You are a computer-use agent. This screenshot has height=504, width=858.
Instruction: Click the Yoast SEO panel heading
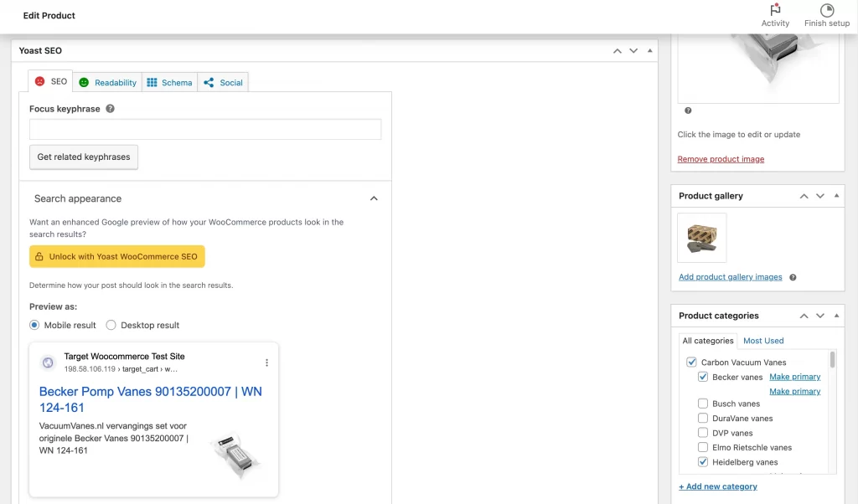[40, 51]
